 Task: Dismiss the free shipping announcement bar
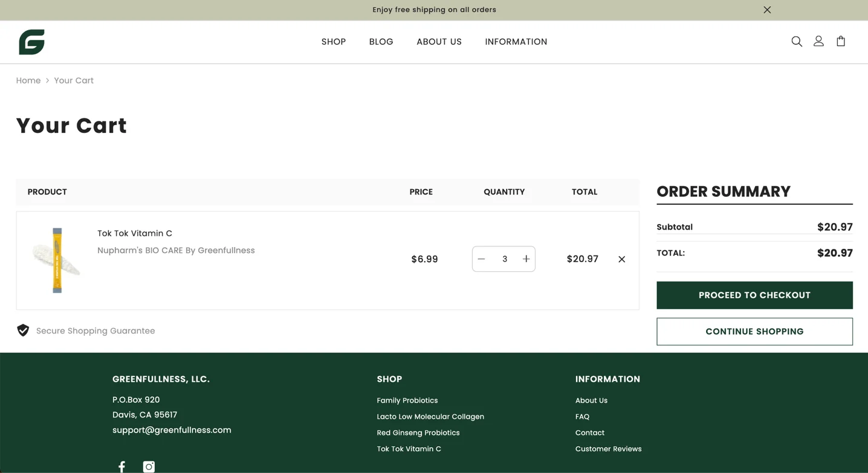point(767,10)
